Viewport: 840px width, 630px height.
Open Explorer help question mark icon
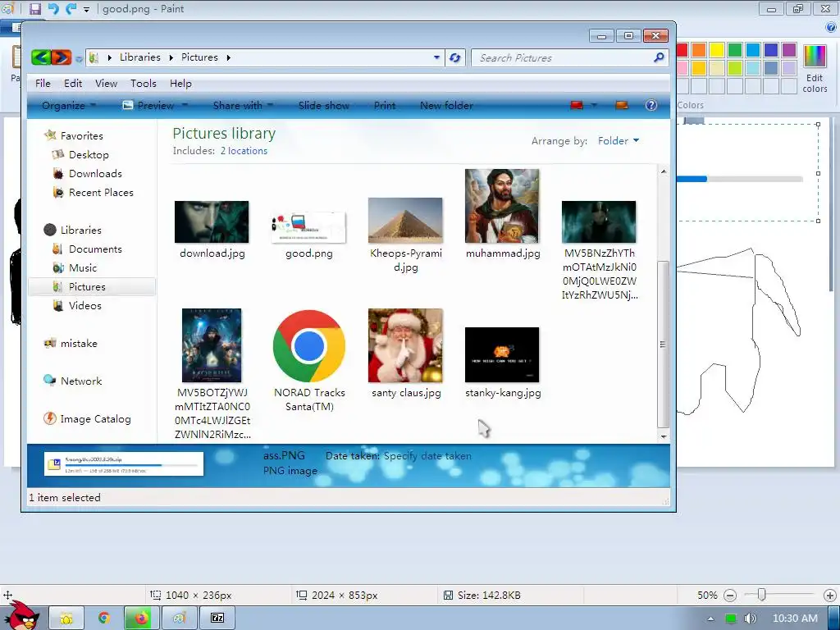[651, 105]
